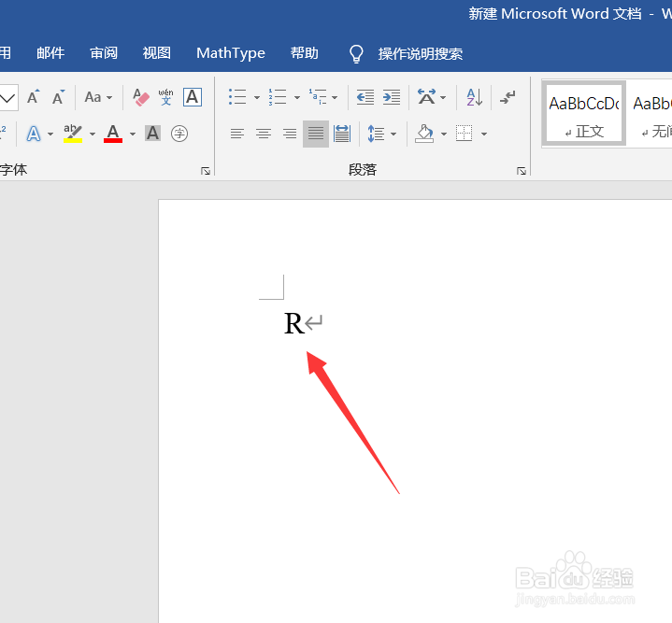Apply multilevel list
672x623 pixels.
tap(318, 97)
